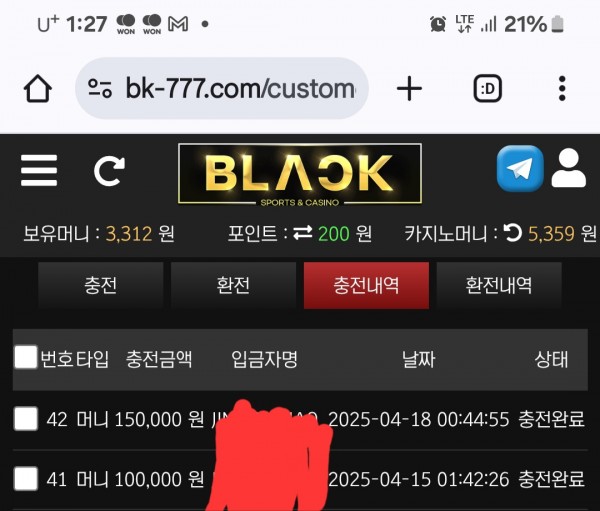This screenshot has height=511, width=600.
Task: Open the browser tab switcher
Action: coord(488,88)
